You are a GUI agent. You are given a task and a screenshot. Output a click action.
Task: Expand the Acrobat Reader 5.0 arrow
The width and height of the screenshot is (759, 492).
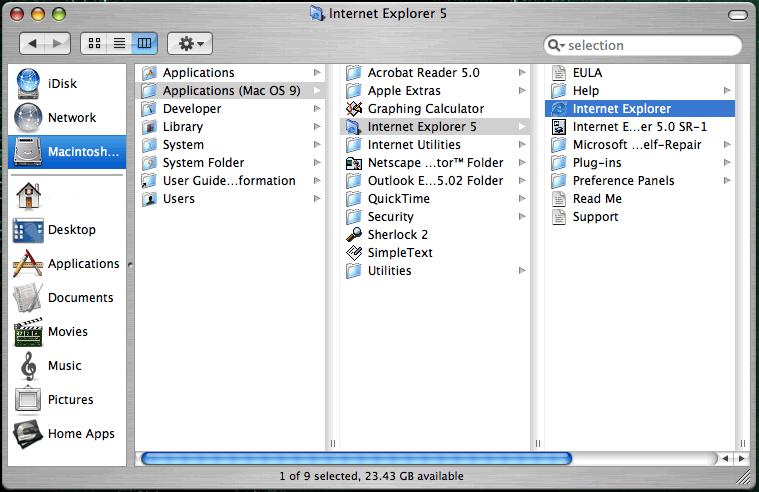click(x=522, y=73)
